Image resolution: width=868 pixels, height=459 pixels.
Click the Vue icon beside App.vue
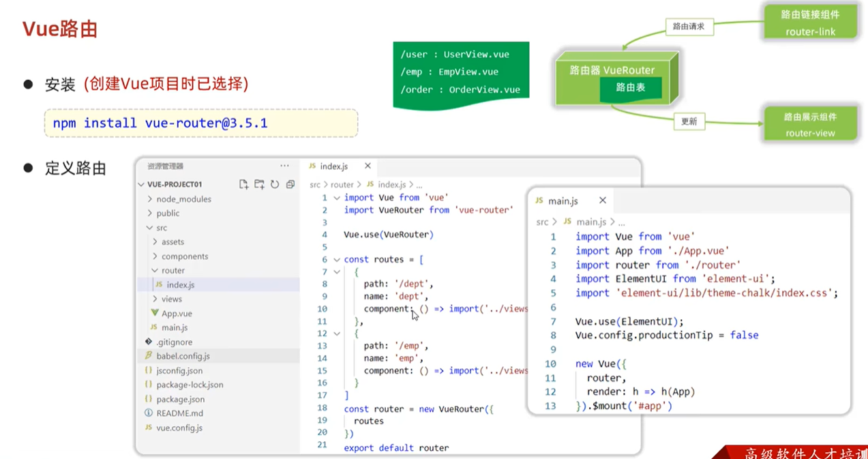coord(155,313)
